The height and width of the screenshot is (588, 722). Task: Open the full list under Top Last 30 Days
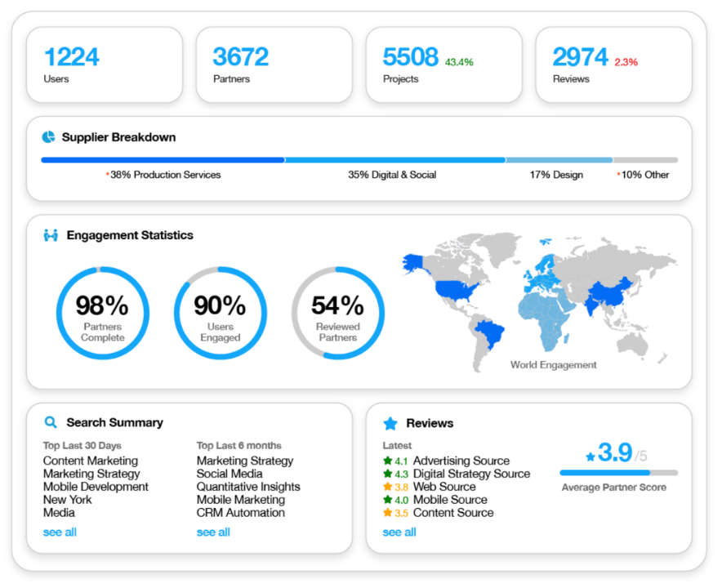point(59,532)
